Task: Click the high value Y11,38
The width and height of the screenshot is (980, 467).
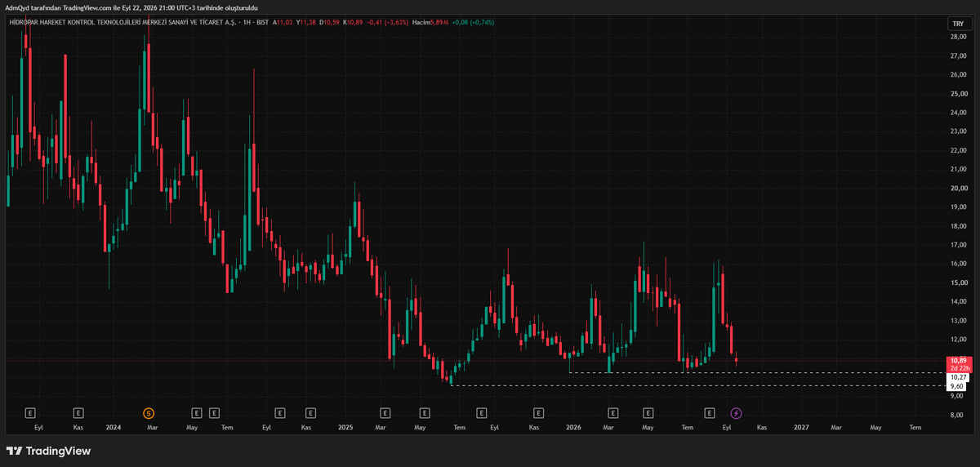Action: 307,22
